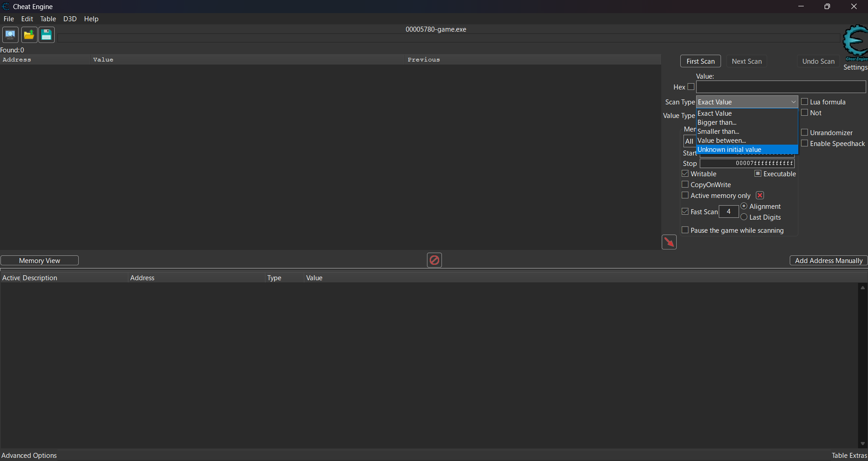Select Value between... scan type option
868x461 pixels.
721,141
